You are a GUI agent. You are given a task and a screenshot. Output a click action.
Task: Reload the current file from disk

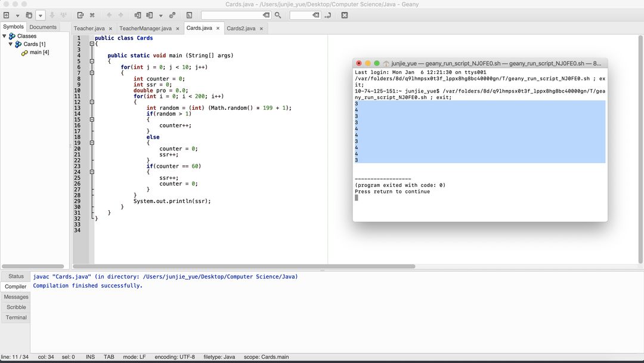(x=80, y=15)
